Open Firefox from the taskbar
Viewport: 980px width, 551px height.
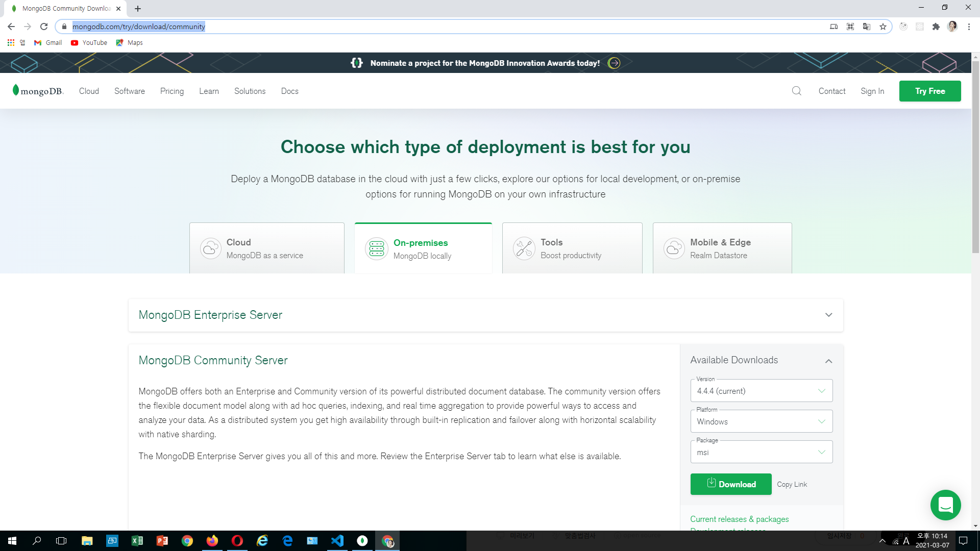(x=212, y=541)
